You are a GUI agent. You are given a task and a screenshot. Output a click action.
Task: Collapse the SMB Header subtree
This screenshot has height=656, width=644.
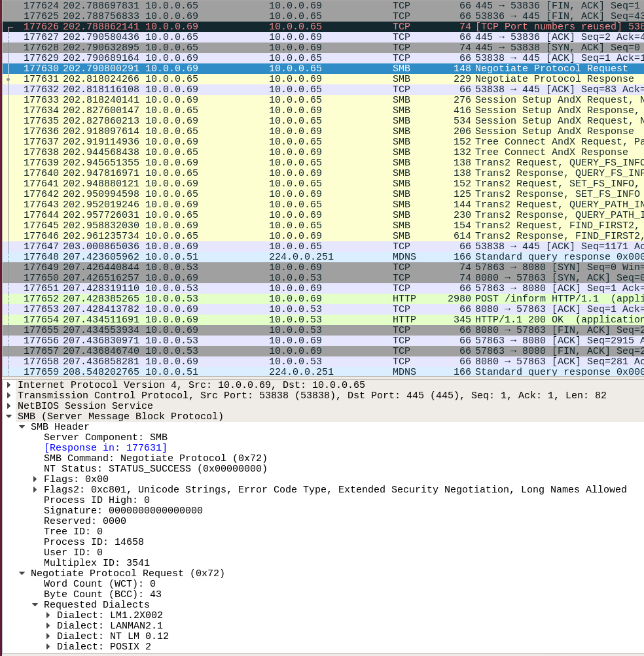tap(22, 426)
